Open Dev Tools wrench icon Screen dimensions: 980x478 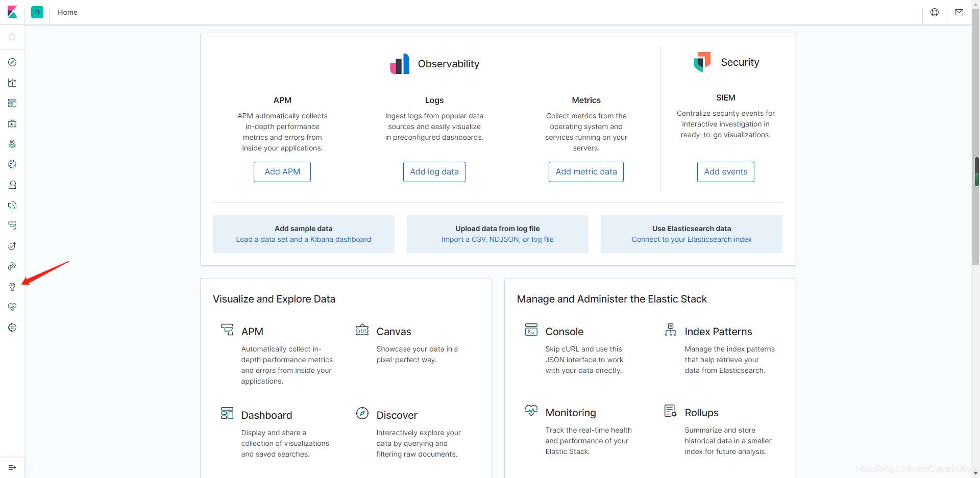(x=12, y=287)
